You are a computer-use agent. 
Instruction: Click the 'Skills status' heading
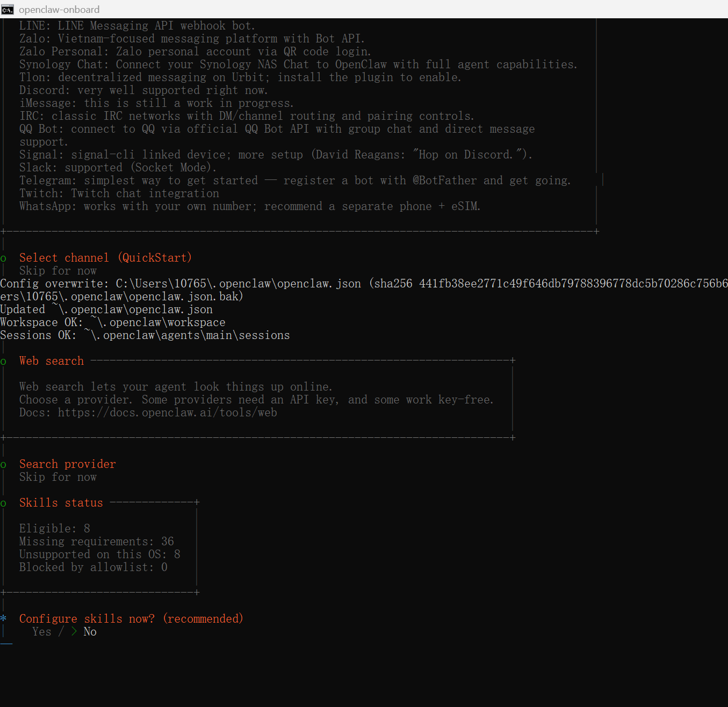[x=61, y=503]
